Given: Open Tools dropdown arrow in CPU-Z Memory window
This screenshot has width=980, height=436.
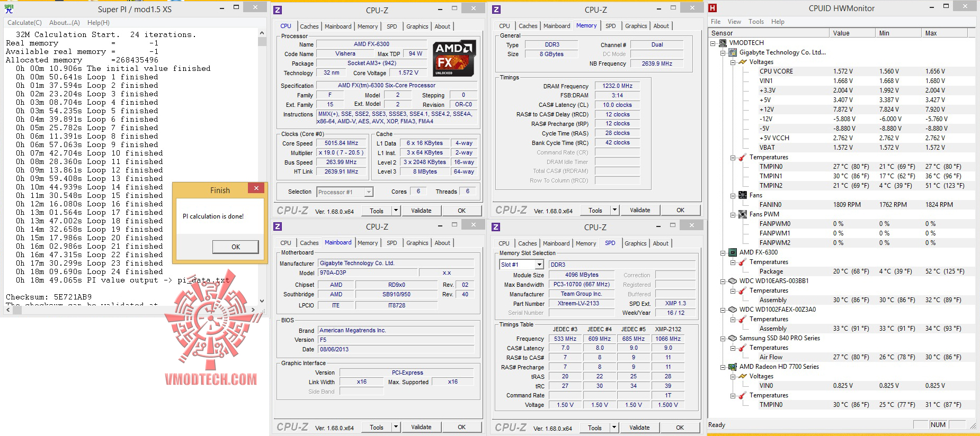Looking at the screenshot, I should tap(614, 210).
